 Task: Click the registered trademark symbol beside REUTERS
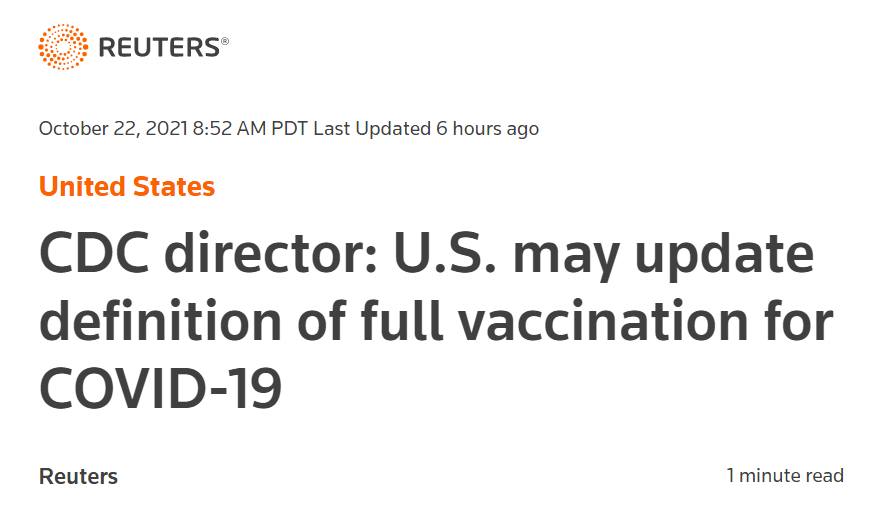click(225, 41)
